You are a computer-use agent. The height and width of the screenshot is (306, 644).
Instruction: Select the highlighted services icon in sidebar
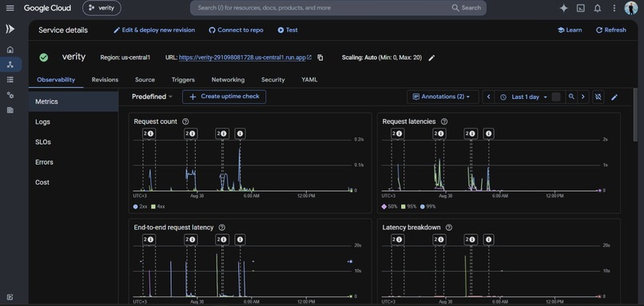pos(10,65)
